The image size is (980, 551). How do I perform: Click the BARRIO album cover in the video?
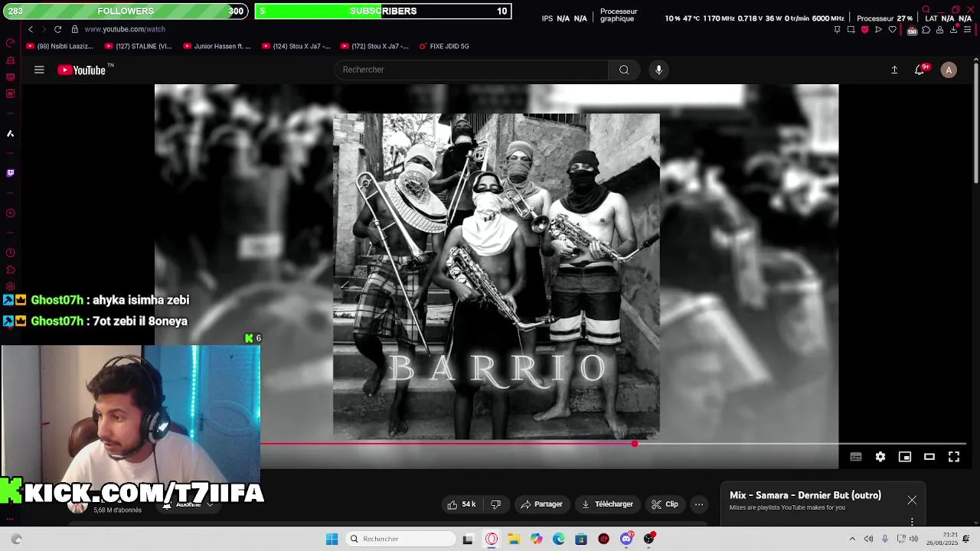click(x=496, y=277)
